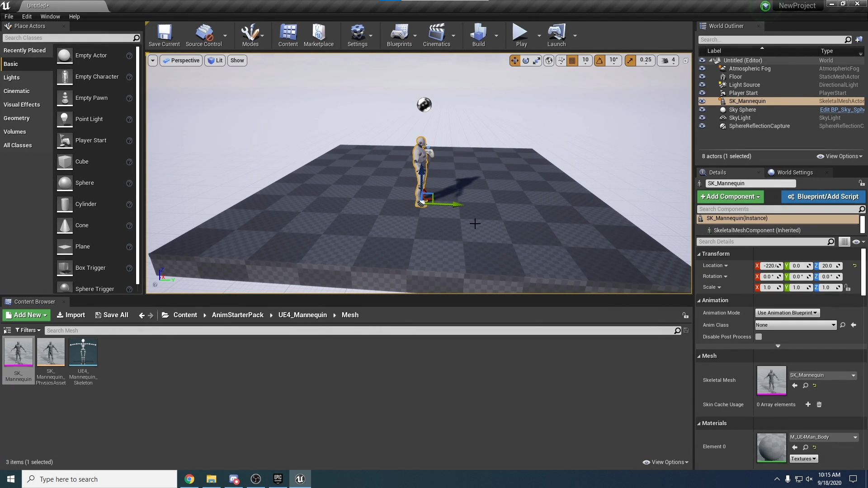The image size is (868, 488).
Task: Select the Help menu item
Action: click(x=75, y=16)
